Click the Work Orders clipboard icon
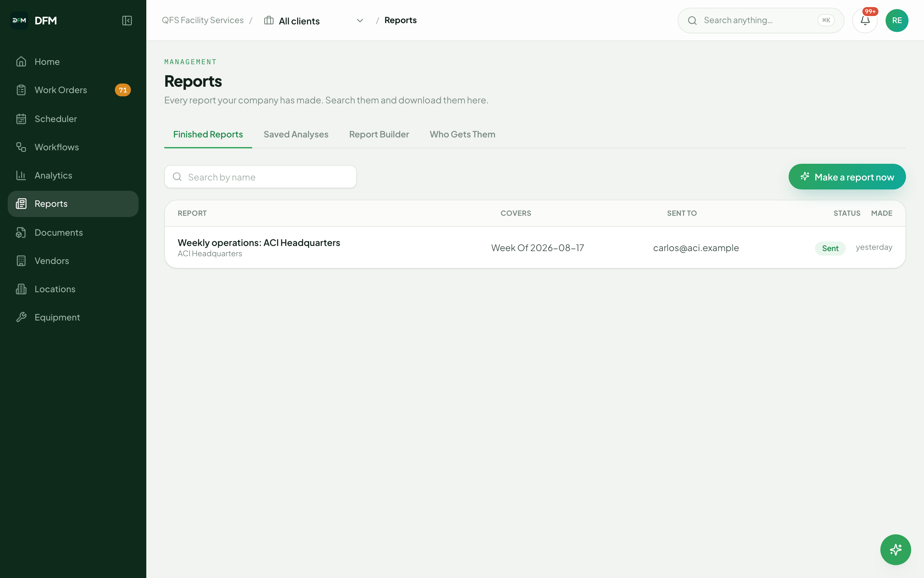The width and height of the screenshot is (924, 578). 21,90
